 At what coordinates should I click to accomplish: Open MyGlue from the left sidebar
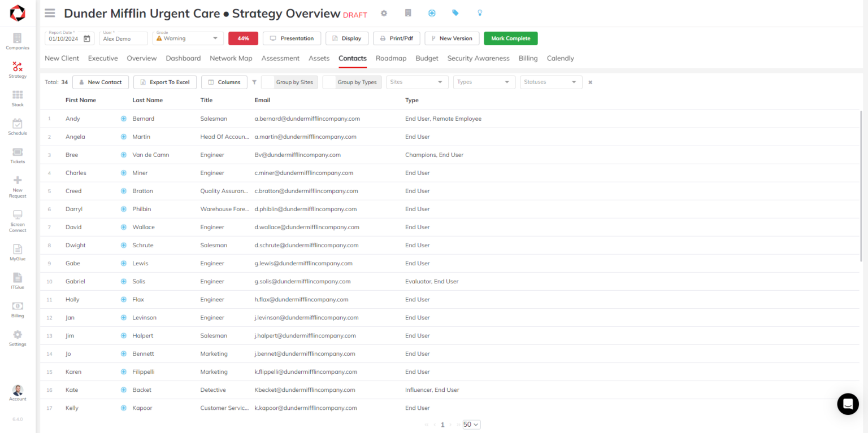point(17,251)
